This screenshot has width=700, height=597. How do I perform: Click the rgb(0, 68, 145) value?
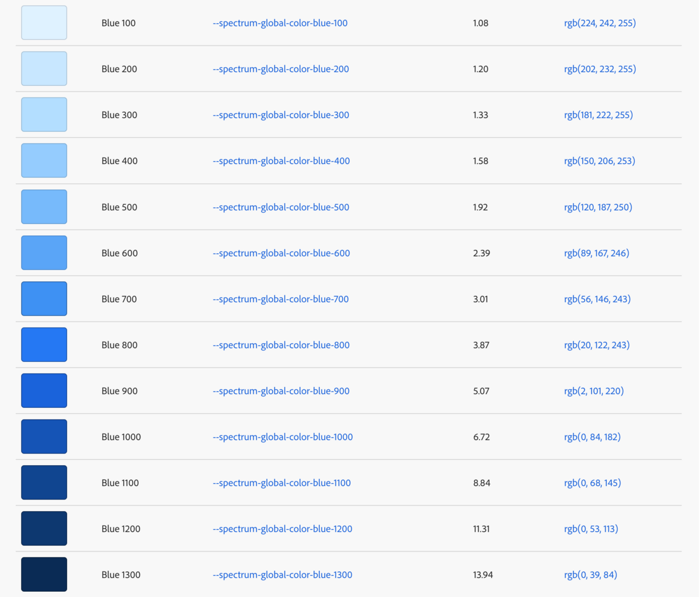tap(593, 483)
